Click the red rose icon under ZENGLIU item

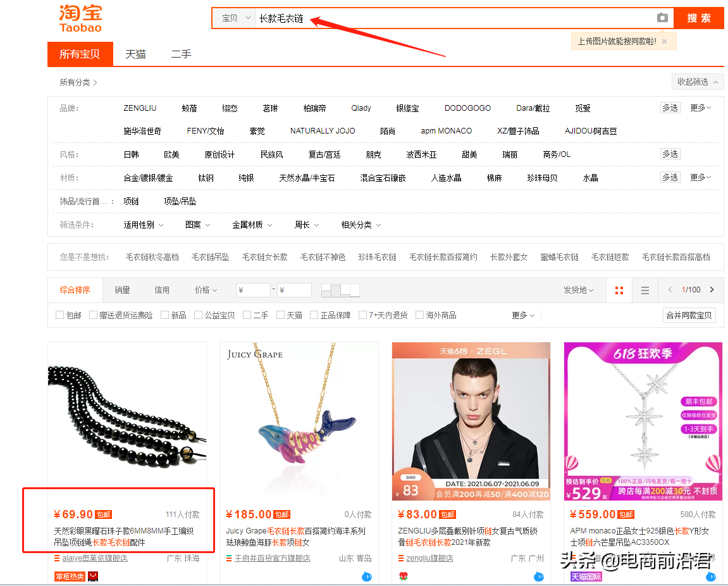(x=403, y=577)
